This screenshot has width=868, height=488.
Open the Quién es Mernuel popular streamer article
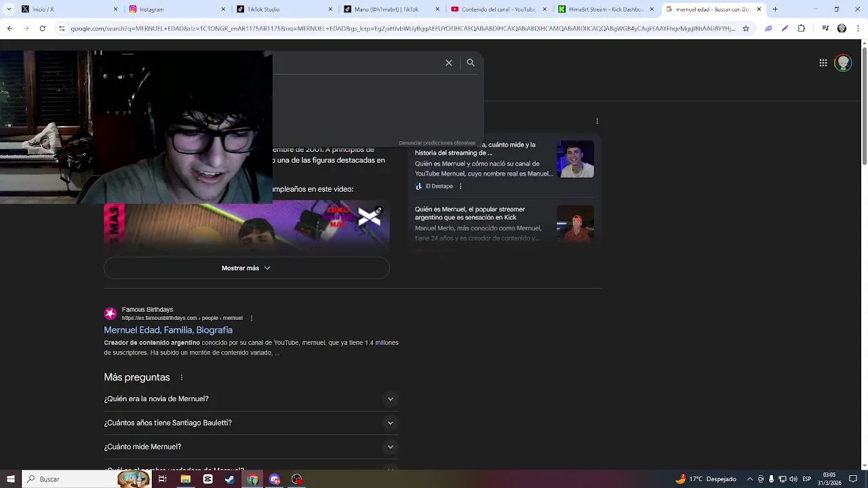point(470,213)
